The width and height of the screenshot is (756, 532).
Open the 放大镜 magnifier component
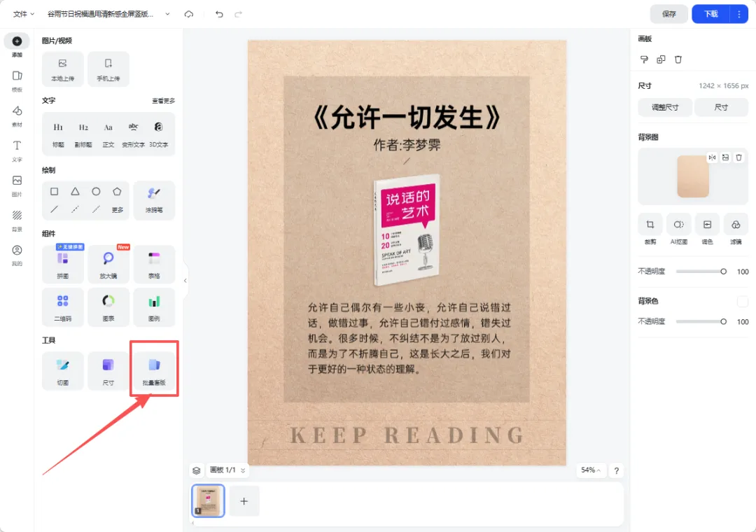point(108,264)
